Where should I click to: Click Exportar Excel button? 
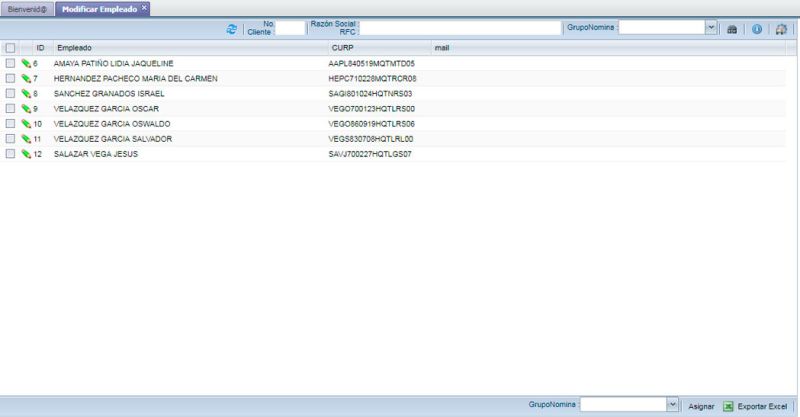click(x=756, y=406)
